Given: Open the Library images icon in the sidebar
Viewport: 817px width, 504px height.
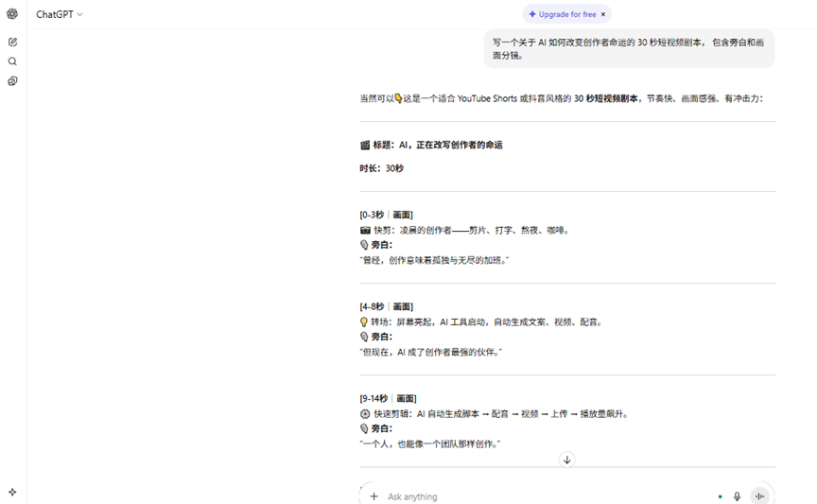Looking at the screenshot, I should pyautogui.click(x=12, y=81).
